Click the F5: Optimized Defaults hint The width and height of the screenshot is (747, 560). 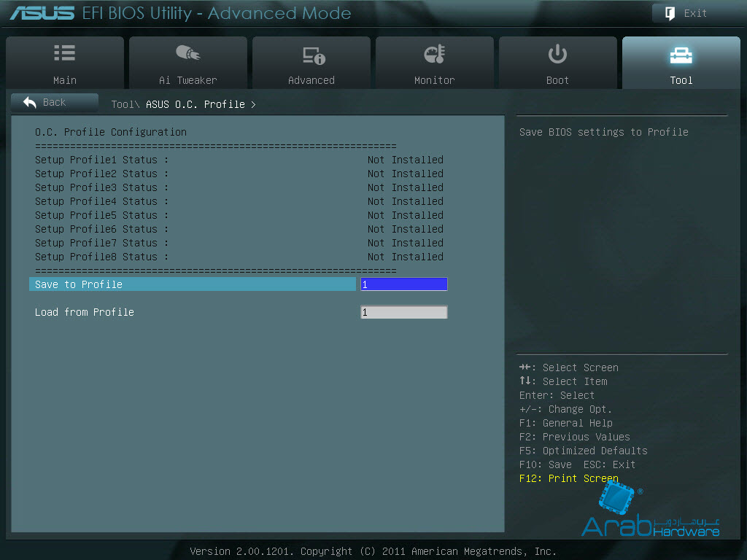coord(583,451)
